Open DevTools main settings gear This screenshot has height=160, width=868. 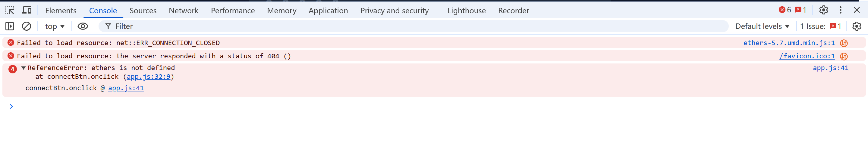[x=823, y=11]
